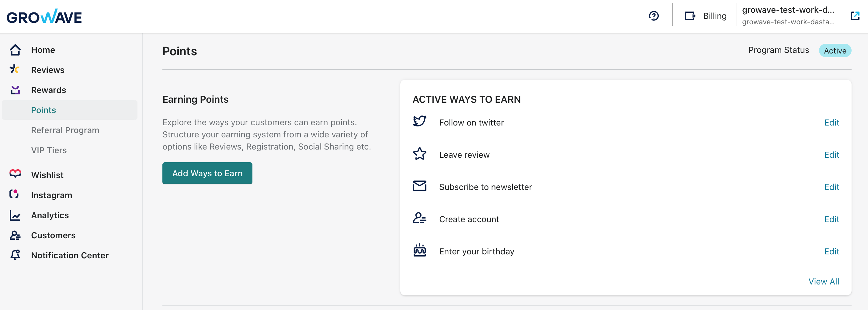Edit the Subscribe to newsletter rule
Image resolution: width=868 pixels, height=310 pixels.
[831, 187]
